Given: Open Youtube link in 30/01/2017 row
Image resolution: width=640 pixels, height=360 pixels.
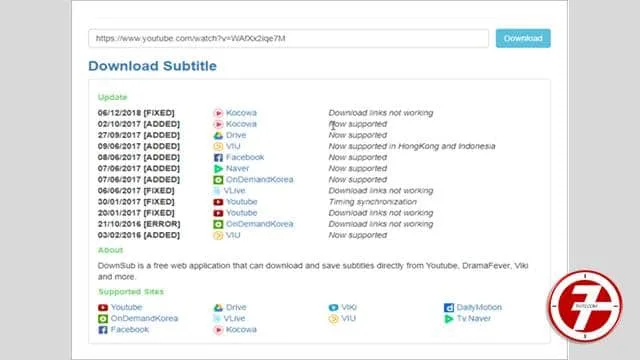Looking at the screenshot, I should pos(242,202).
